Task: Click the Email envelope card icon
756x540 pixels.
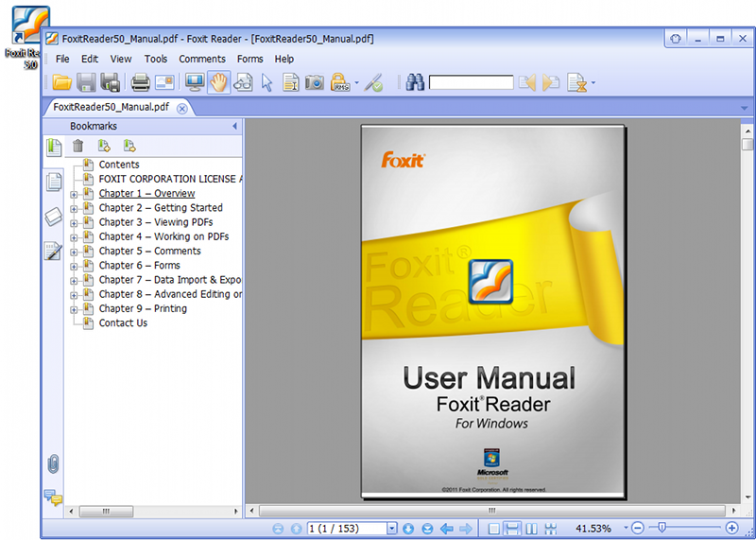Action: 164,82
